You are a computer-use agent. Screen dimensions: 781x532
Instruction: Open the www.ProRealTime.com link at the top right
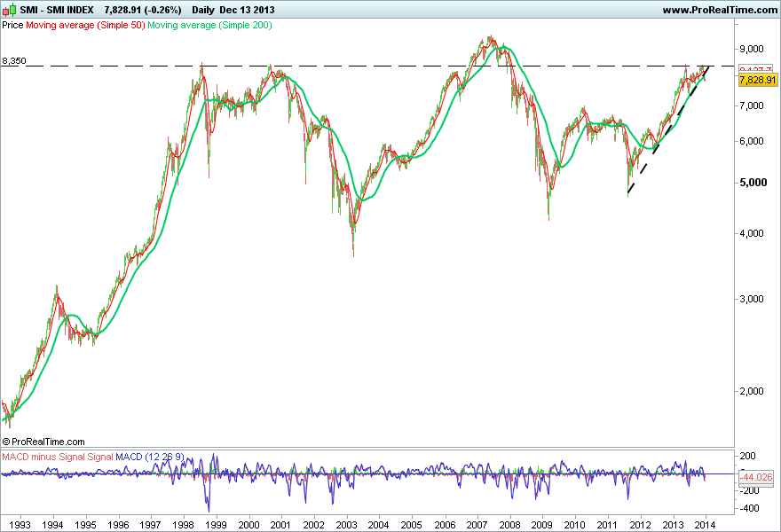(x=719, y=10)
